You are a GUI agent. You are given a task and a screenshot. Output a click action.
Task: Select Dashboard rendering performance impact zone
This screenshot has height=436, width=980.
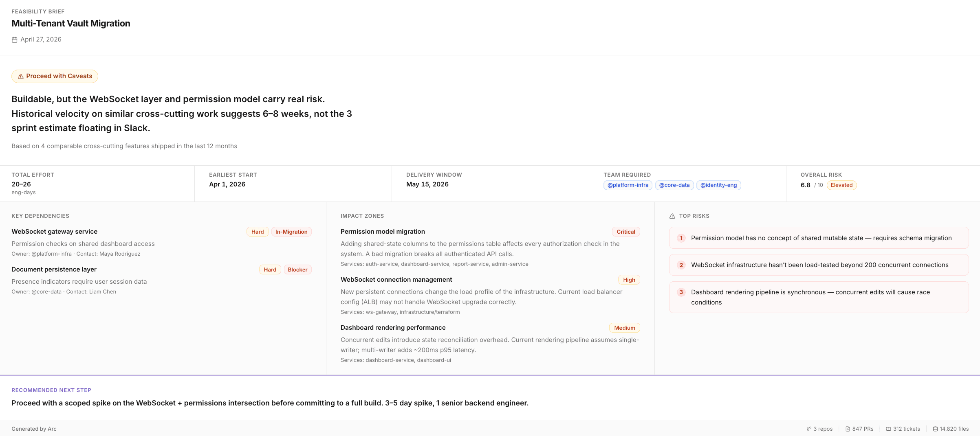pyautogui.click(x=393, y=328)
